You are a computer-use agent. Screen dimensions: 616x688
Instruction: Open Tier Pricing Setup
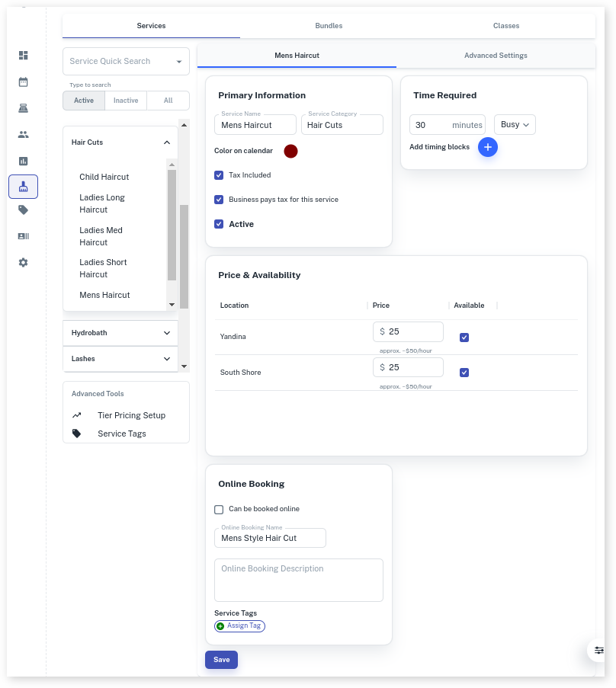coord(131,415)
